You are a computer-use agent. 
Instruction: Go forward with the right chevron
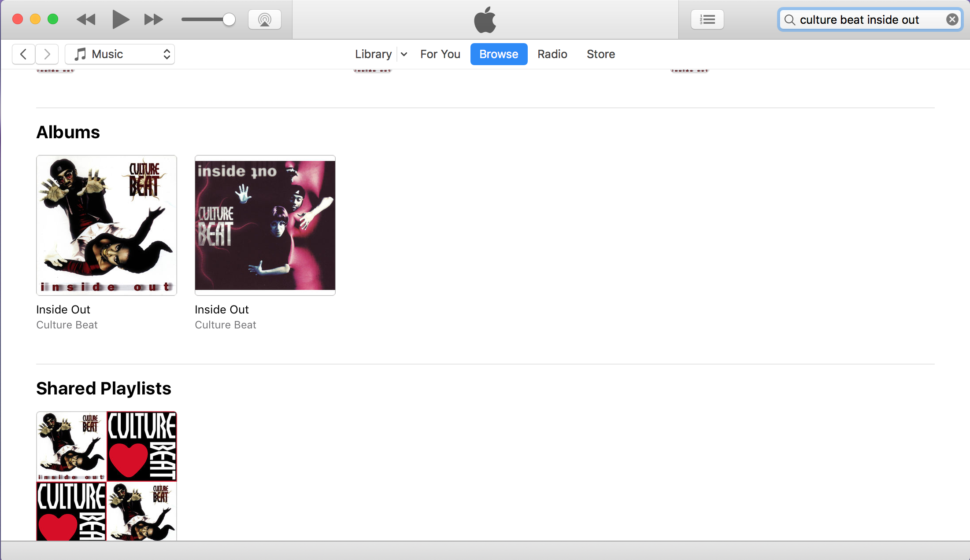[x=47, y=54]
